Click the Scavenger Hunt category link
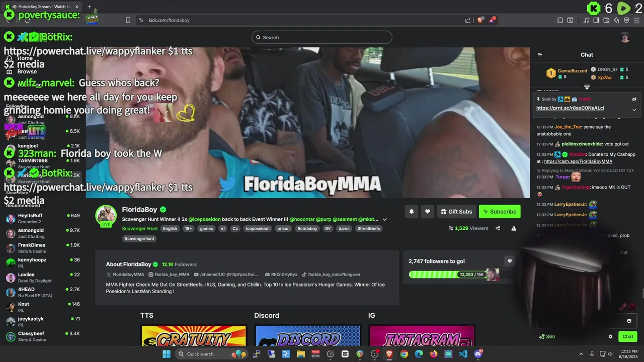This screenshot has height=362, width=644. click(x=140, y=228)
